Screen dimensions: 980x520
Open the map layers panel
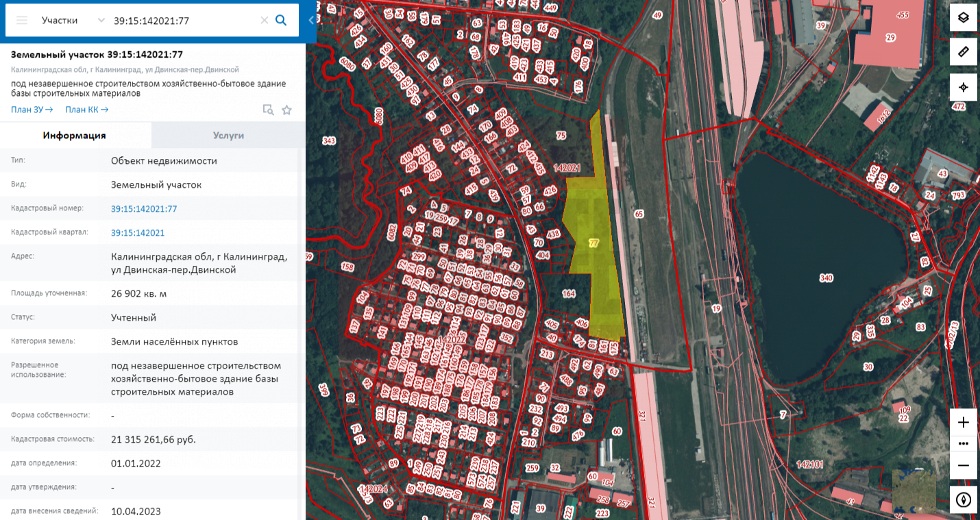coord(963,18)
